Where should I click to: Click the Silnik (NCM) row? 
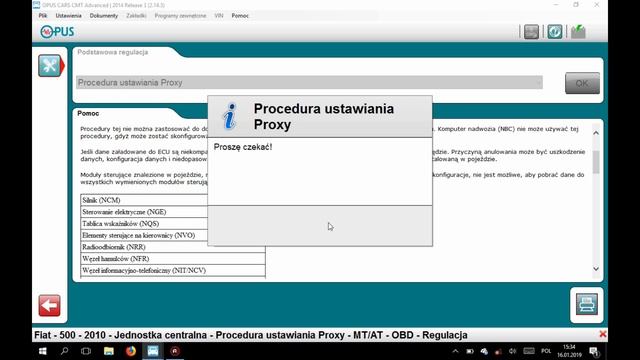pos(144,200)
